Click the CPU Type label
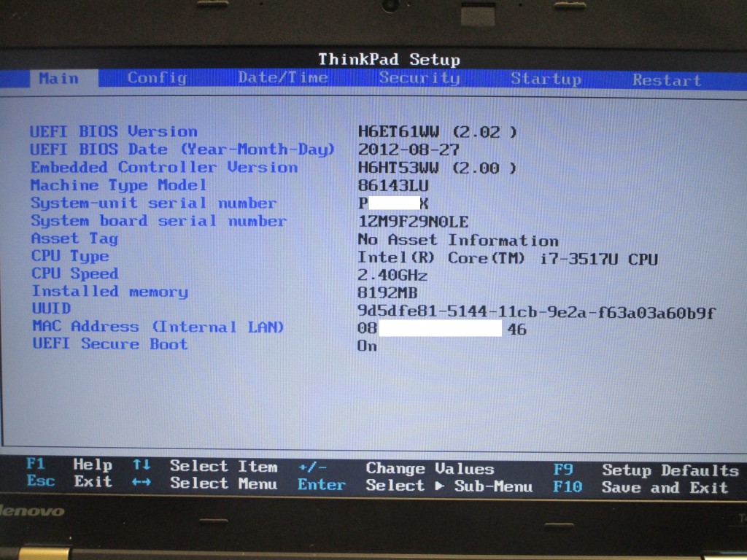Viewport: 747px width, 560px height. 70,256
